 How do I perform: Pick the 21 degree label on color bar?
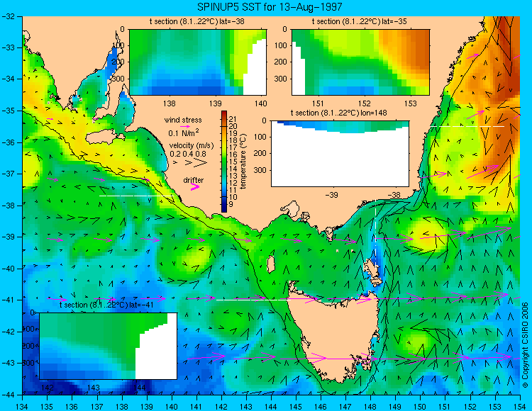[233, 119]
